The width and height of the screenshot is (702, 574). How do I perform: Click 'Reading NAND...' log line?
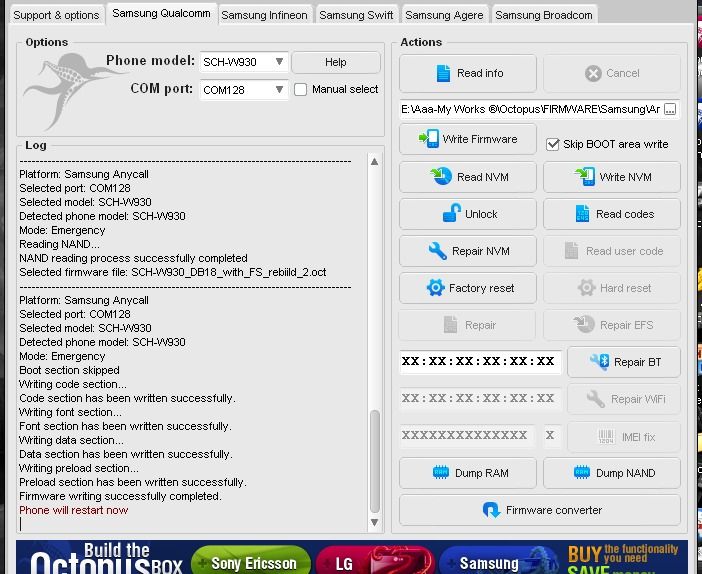pyautogui.click(x=59, y=244)
